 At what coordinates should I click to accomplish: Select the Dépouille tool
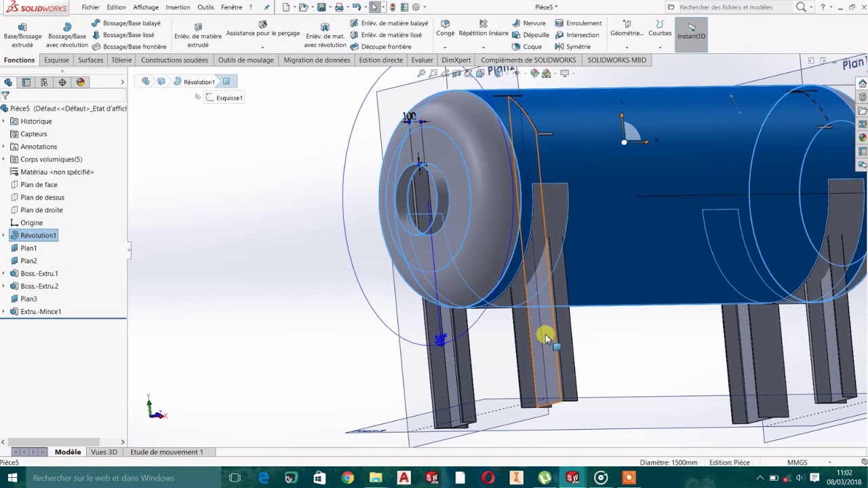point(530,35)
